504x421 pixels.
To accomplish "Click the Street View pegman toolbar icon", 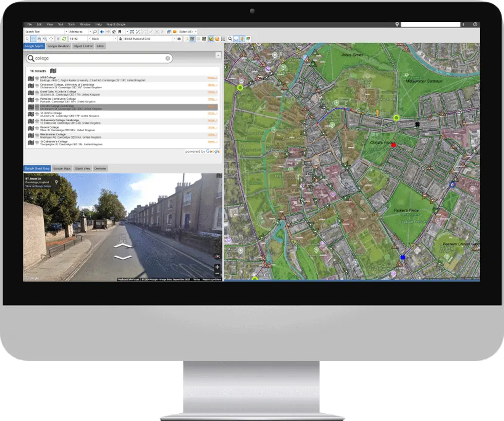I will 242,38.
